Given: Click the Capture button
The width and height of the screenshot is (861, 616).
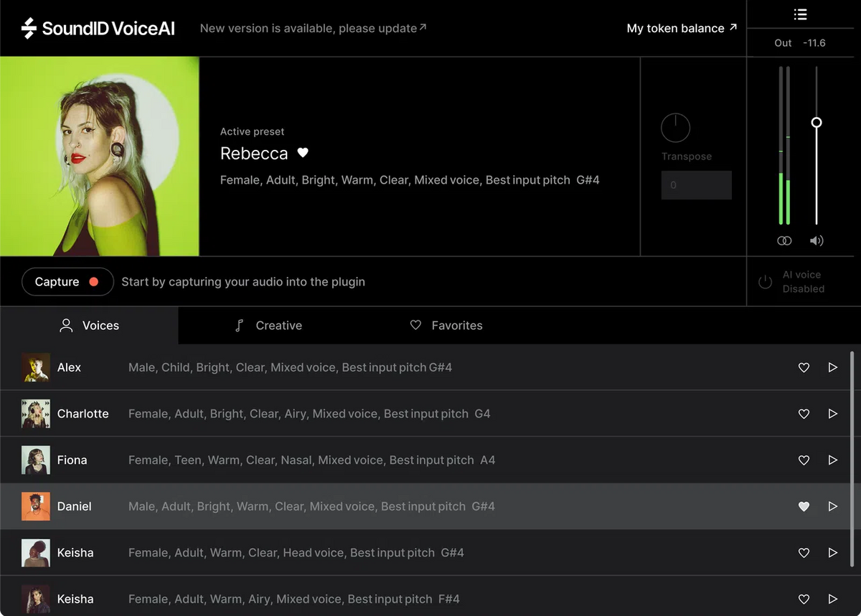Looking at the screenshot, I should (x=67, y=281).
